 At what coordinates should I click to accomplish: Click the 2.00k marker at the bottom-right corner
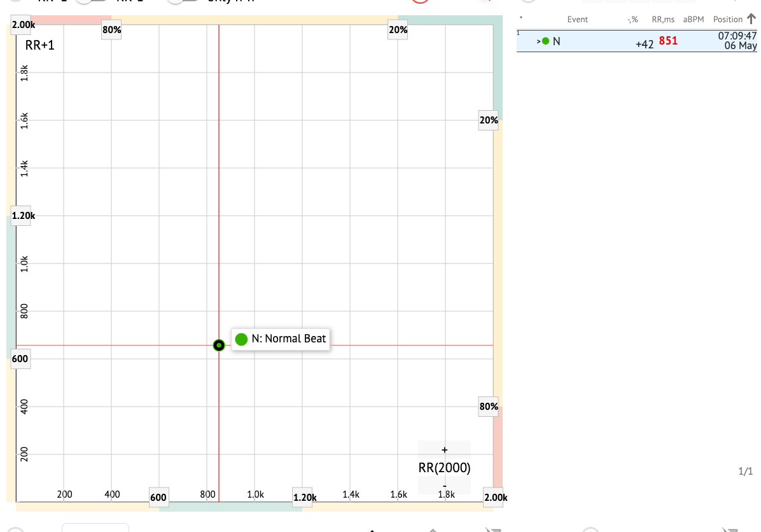(x=495, y=497)
